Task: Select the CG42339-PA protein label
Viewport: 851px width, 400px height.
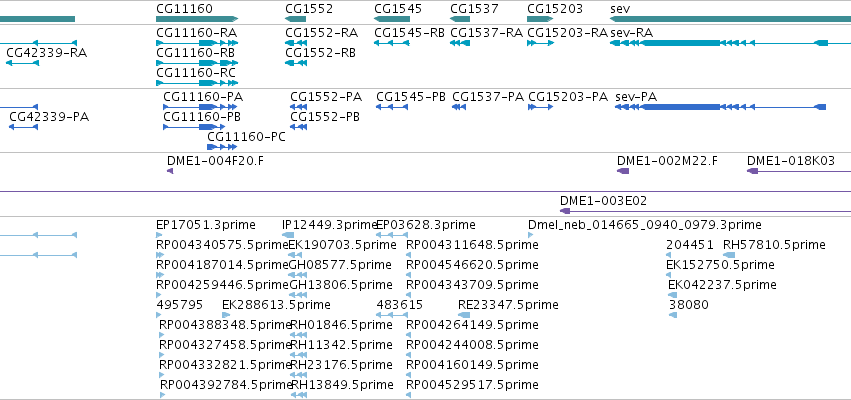Action: point(49,117)
